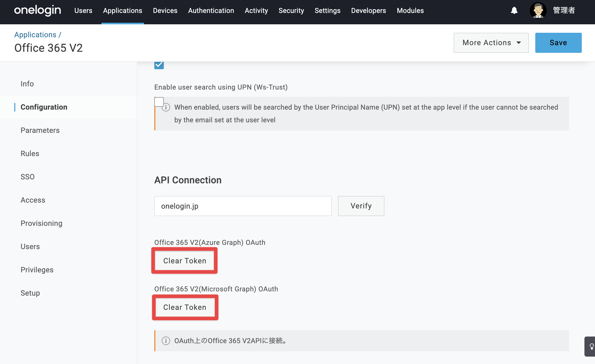This screenshot has width=595, height=364.
Task: Open the Developers menu
Action: (369, 11)
